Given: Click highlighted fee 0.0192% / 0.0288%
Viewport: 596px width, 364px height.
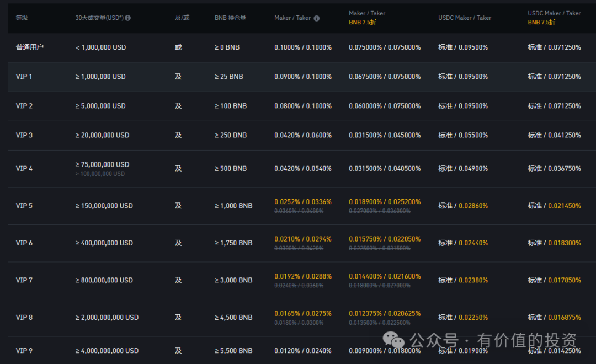Looking at the screenshot, I should tap(303, 276).
